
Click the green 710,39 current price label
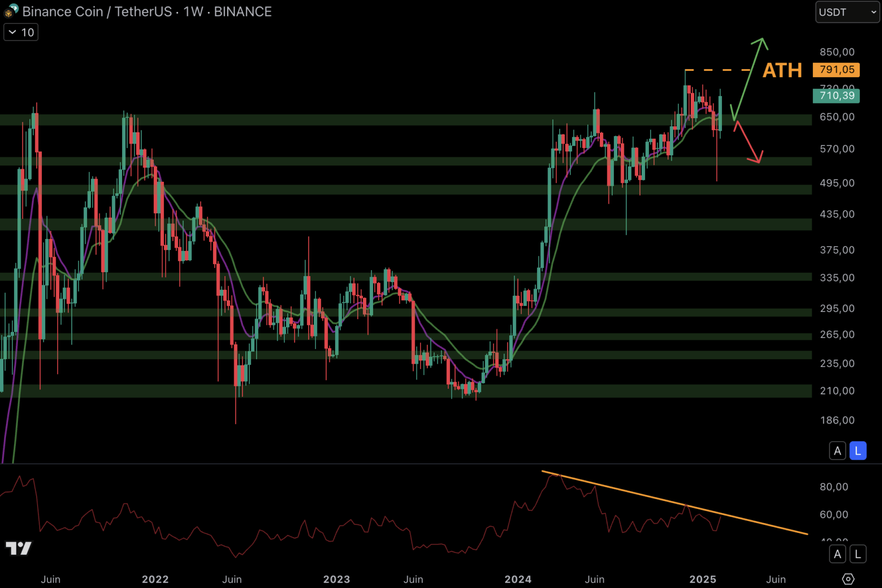click(x=836, y=96)
